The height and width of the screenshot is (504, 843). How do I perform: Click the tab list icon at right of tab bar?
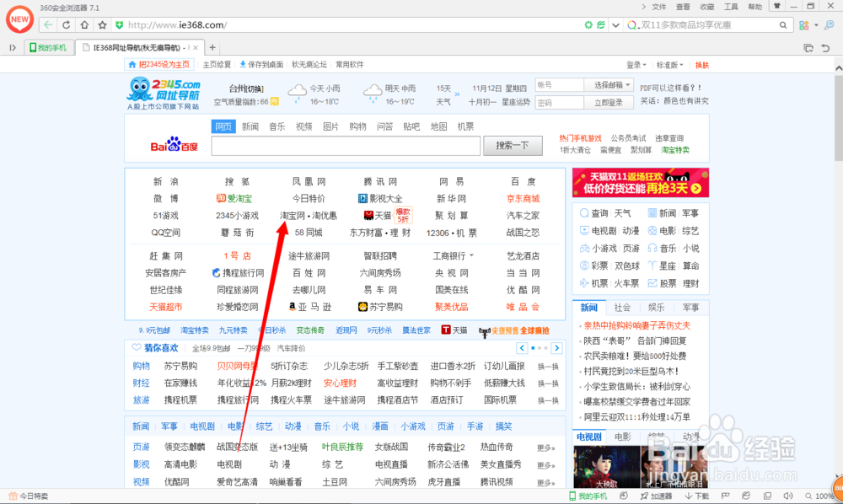point(808,48)
